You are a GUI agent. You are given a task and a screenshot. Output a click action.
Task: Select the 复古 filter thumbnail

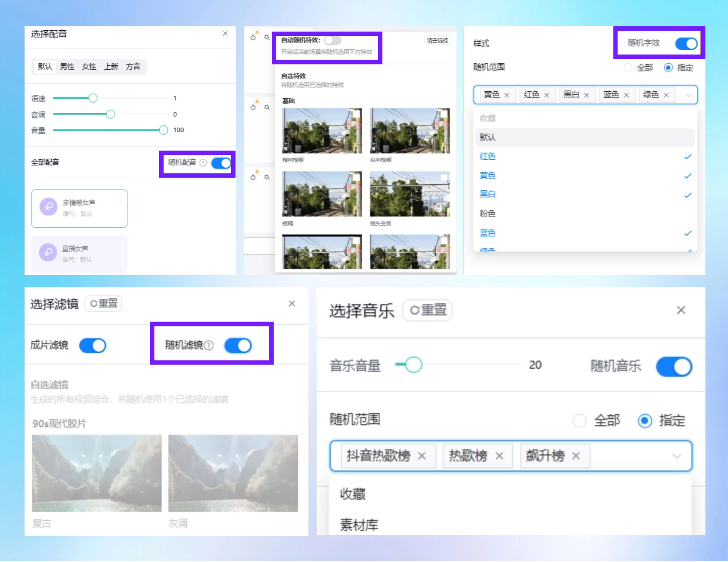[x=96, y=473]
